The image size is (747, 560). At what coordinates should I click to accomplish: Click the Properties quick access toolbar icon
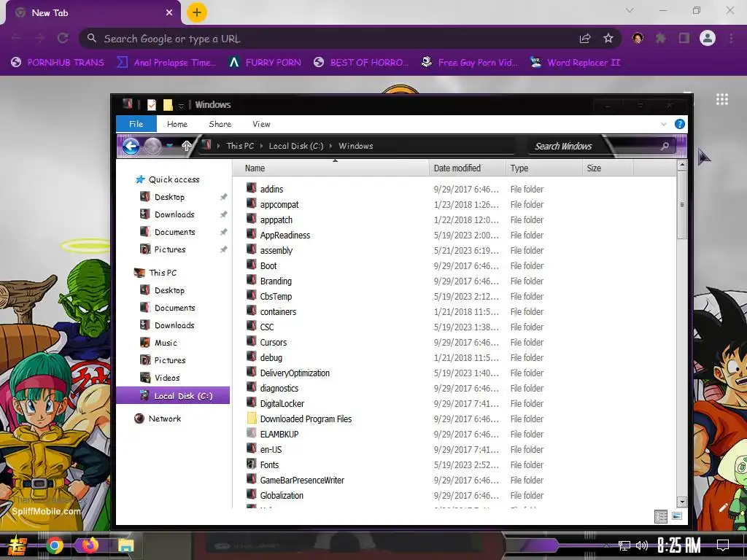(x=152, y=105)
